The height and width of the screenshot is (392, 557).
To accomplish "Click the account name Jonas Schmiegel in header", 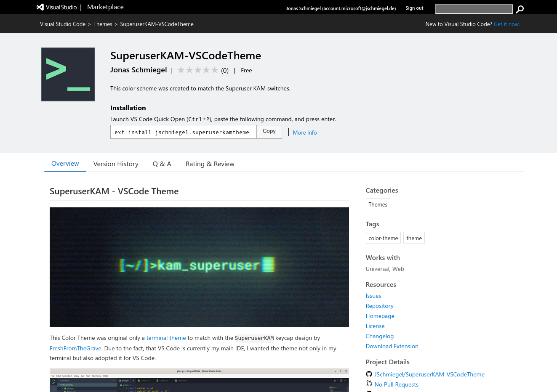I will coord(341,8).
